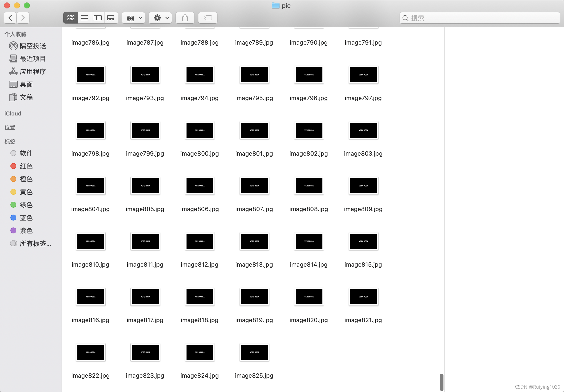The width and height of the screenshot is (564, 392).
Task: Switch to icon grid view
Action: [71, 18]
